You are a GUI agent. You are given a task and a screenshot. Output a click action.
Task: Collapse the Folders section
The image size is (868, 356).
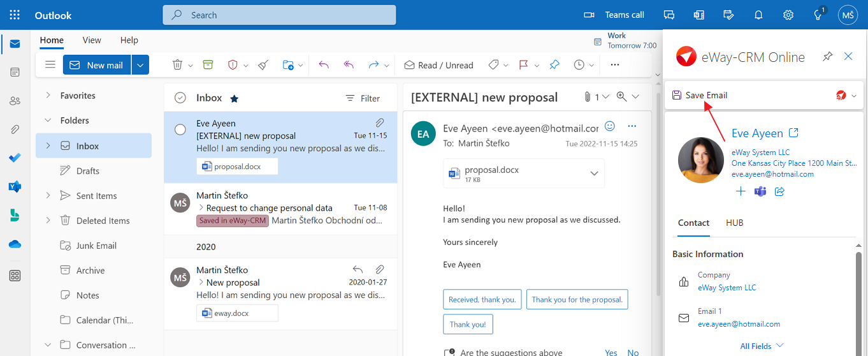click(48, 120)
